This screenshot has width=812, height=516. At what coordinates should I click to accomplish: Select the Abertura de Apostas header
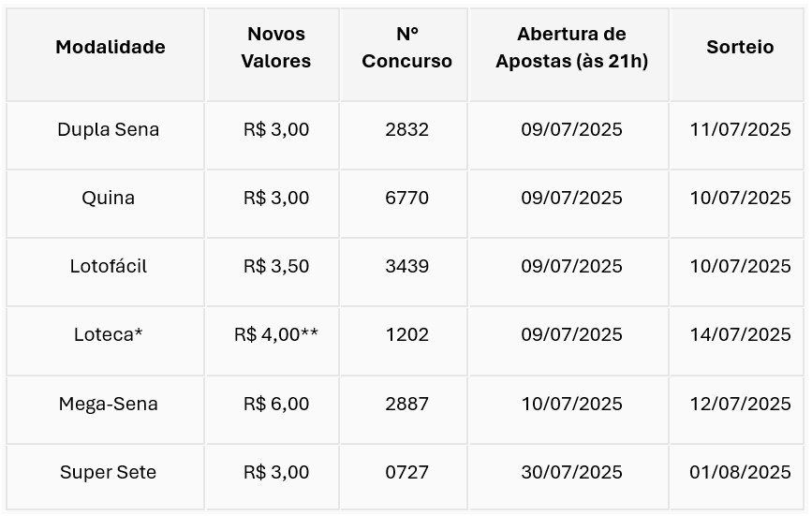pos(571,48)
